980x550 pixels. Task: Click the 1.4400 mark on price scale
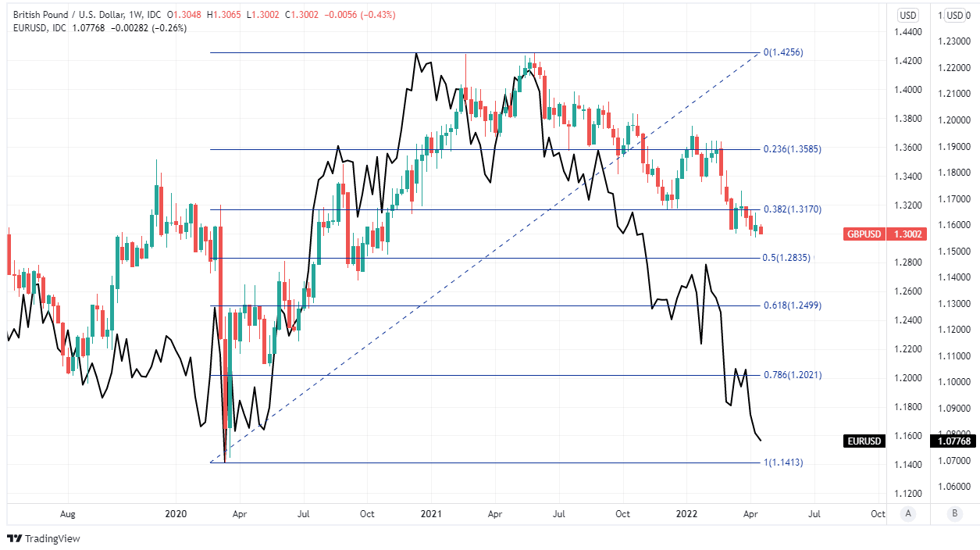coord(906,32)
